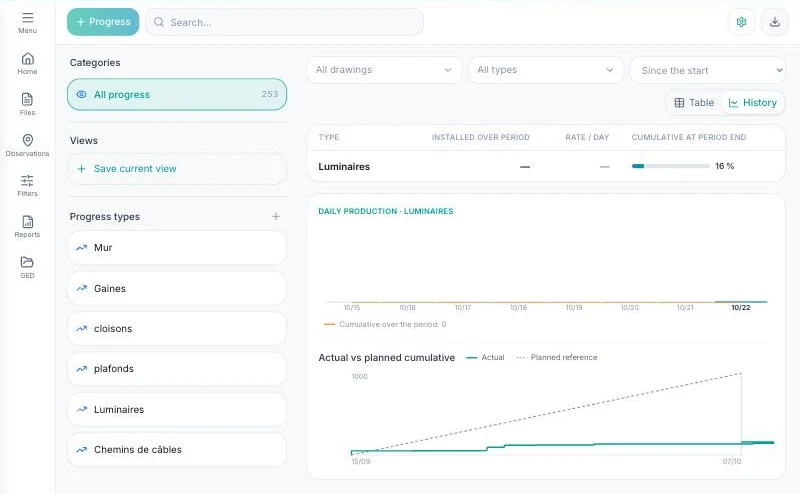
Task: Click the 253 count on All progress
Action: pyautogui.click(x=270, y=94)
